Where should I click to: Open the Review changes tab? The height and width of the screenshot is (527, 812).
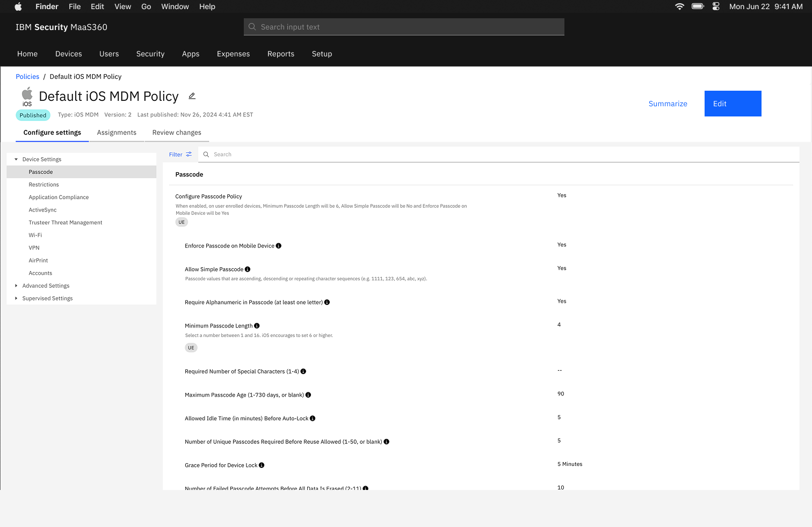coord(177,133)
